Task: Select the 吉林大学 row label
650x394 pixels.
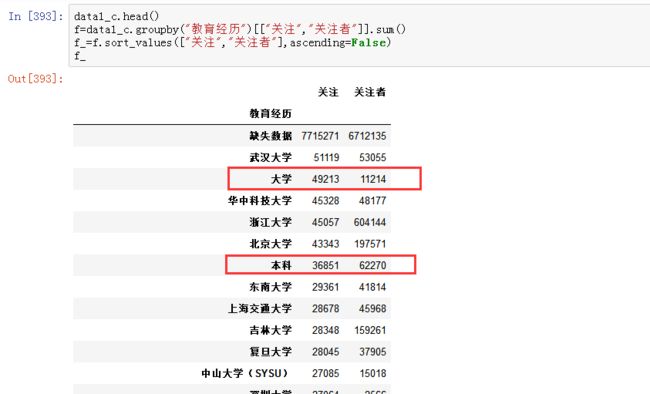Action: (270, 330)
